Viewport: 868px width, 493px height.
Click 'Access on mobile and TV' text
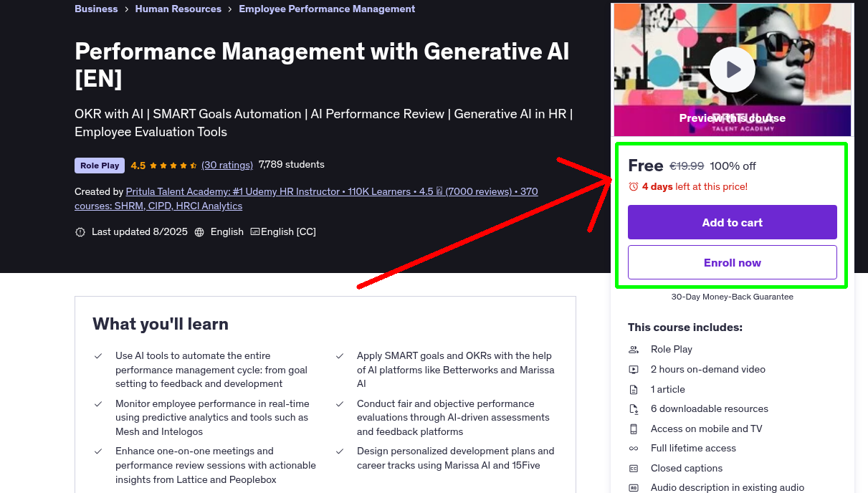[x=707, y=429]
